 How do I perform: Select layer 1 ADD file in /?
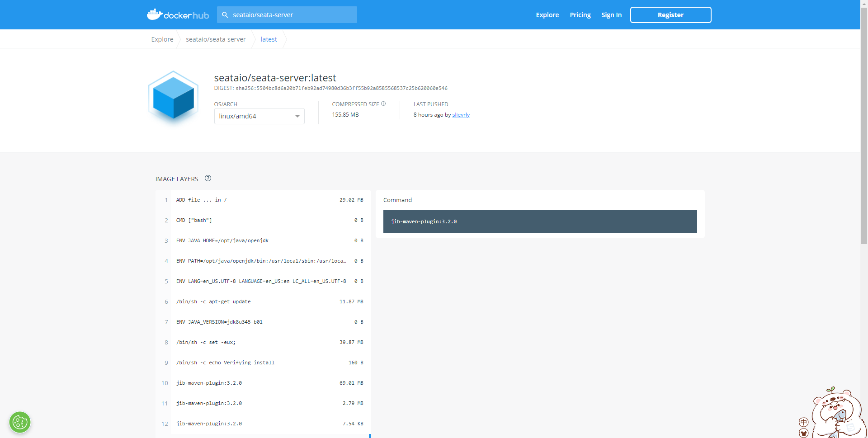coord(263,200)
